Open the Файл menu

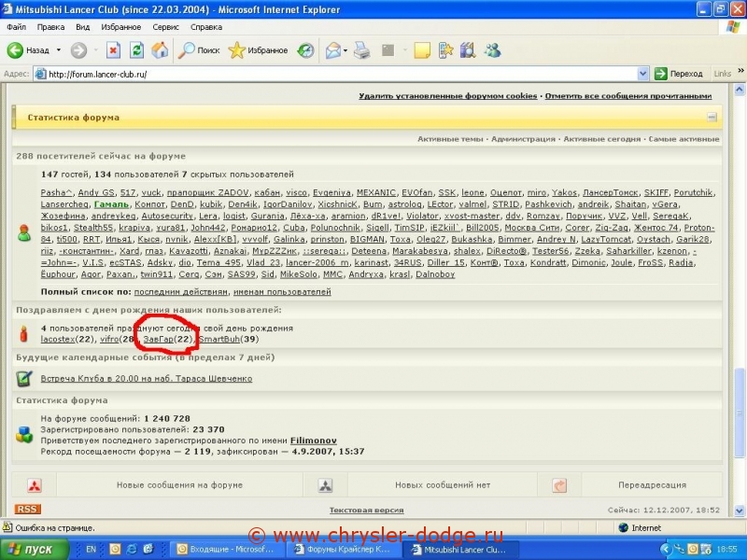point(17,27)
